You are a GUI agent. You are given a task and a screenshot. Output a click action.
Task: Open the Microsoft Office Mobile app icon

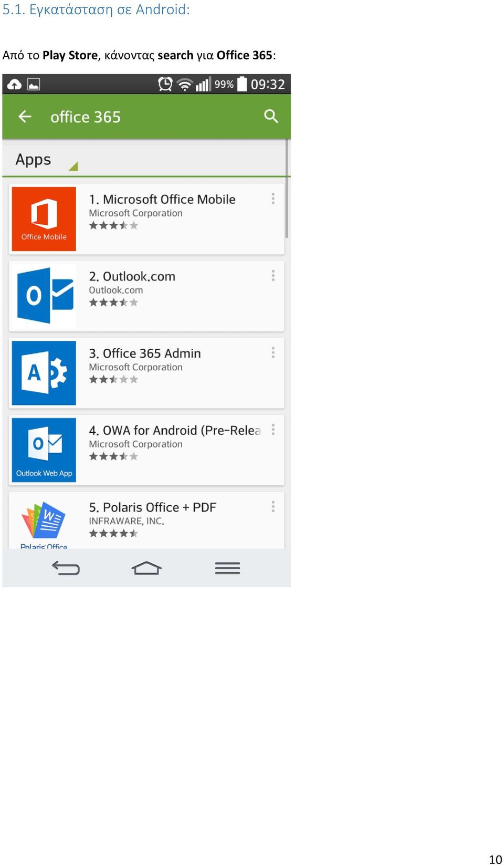pyautogui.click(x=44, y=219)
